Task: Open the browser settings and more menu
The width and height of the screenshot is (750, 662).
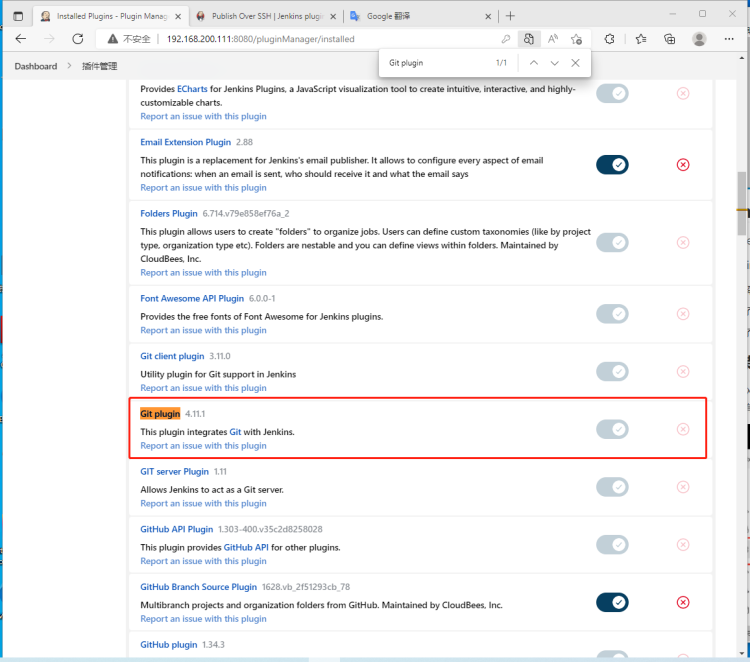Action: tap(729, 39)
